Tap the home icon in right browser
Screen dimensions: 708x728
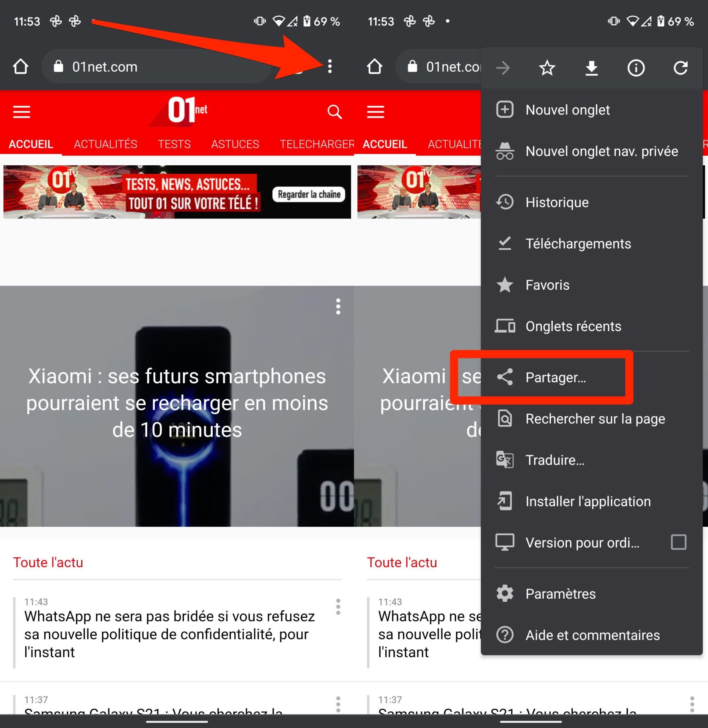coord(374,67)
